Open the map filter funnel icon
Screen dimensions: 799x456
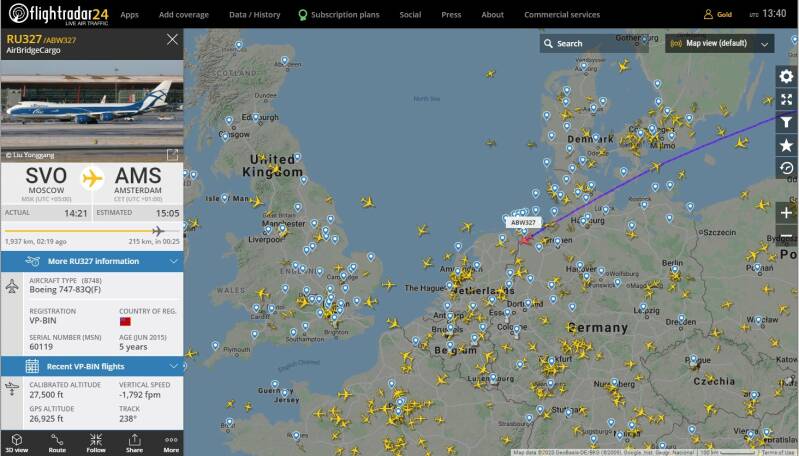[786, 122]
